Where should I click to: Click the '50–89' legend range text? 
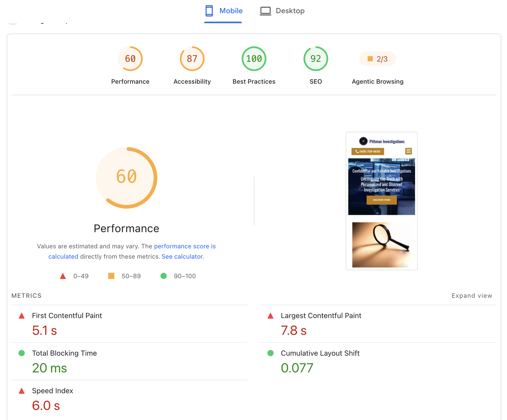[131, 276]
